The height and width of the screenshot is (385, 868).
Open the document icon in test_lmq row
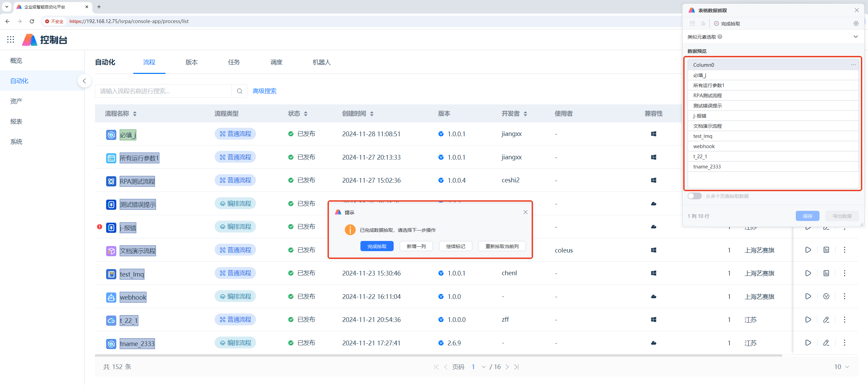coord(826,273)
